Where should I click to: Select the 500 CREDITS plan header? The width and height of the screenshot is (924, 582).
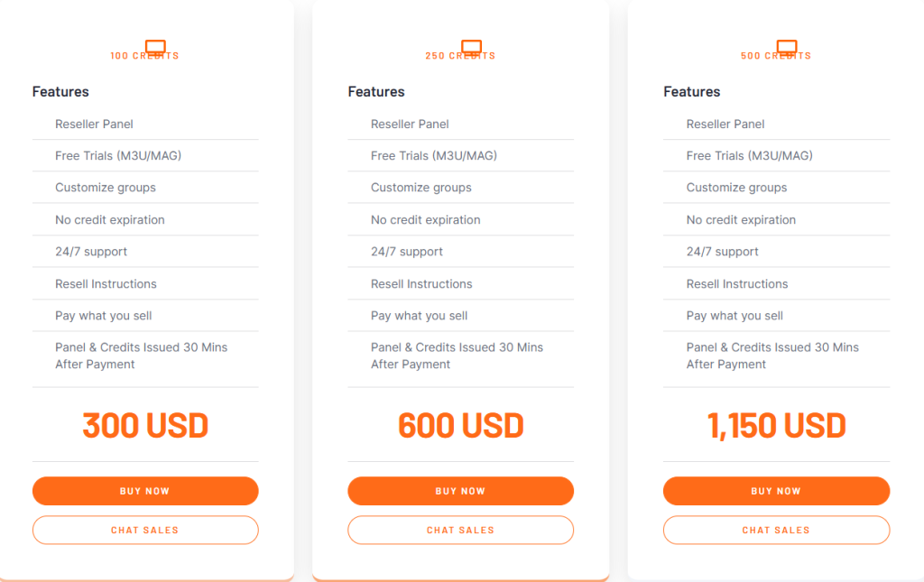pos(776,55)
